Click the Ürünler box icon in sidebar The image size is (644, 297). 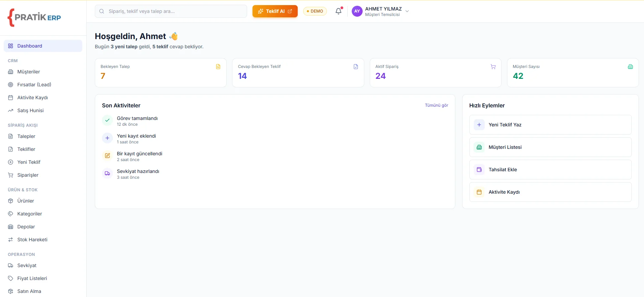tap(11, 201)
